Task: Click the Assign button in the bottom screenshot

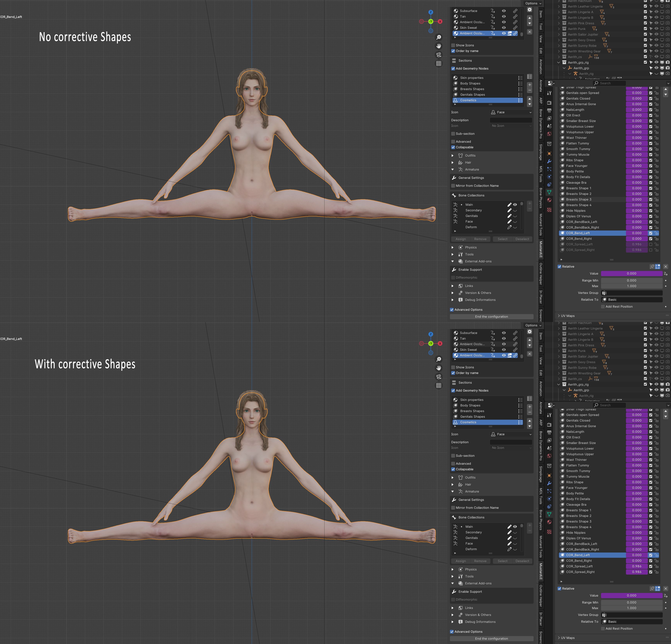Action: point(461,561)
